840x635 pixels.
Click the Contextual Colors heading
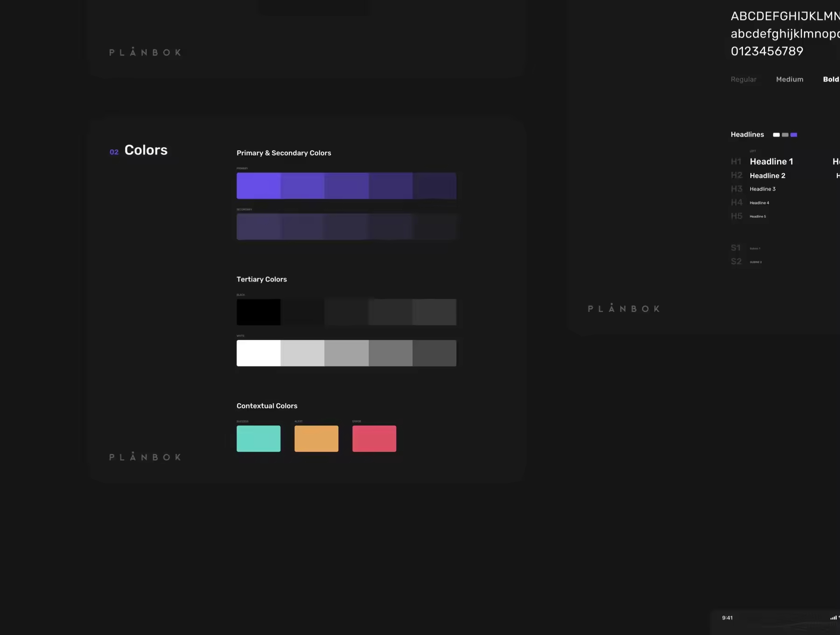pos(267,406)
